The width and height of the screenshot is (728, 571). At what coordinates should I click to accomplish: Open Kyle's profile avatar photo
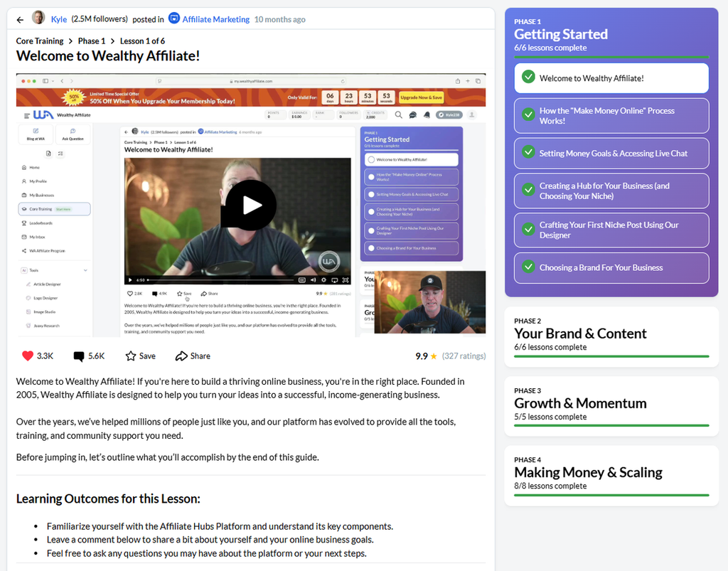click(x=38, y=18)
